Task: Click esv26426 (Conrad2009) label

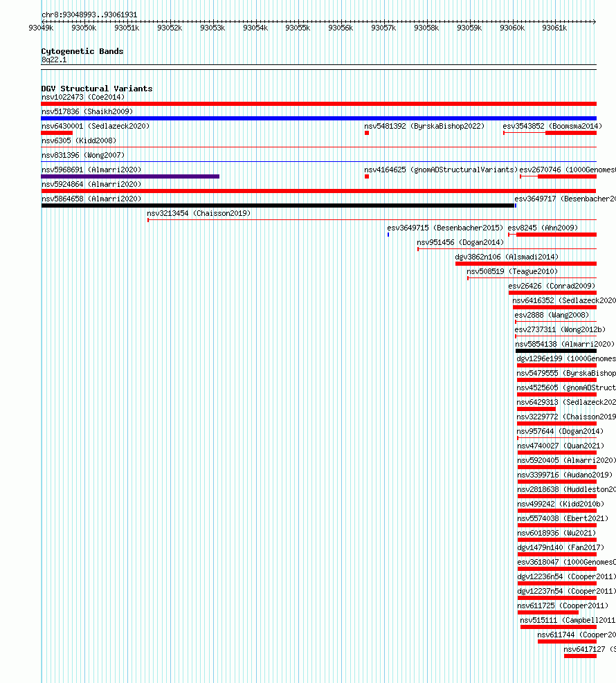Action: (x=552, y=286)
